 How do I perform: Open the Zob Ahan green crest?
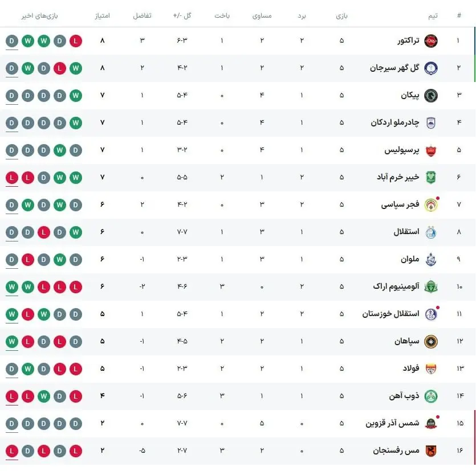[430, 396]
